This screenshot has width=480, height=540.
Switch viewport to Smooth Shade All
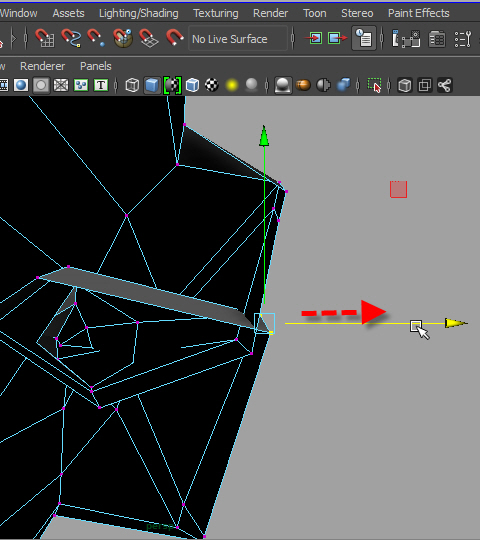[x=152, y=85]
